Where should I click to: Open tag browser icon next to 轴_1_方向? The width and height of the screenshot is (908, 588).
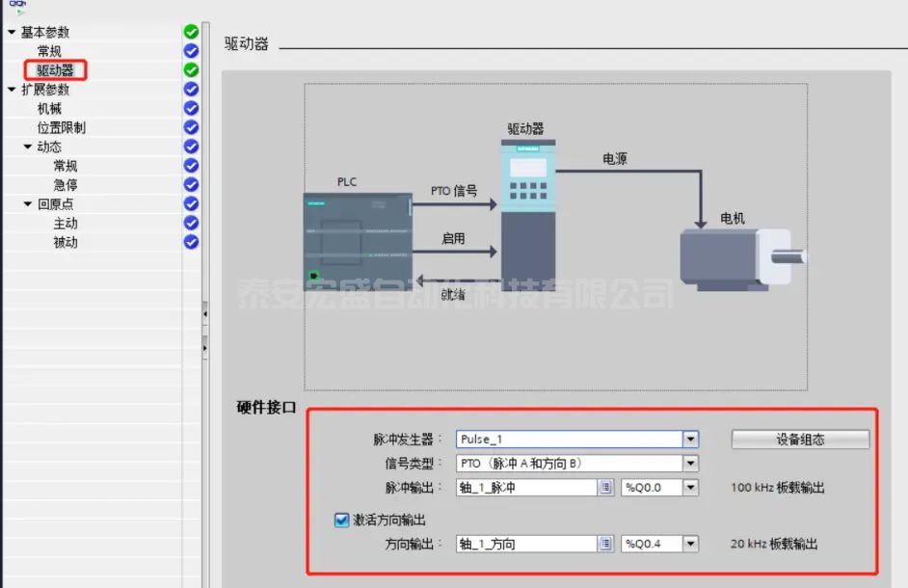click(x=605, y=544)
